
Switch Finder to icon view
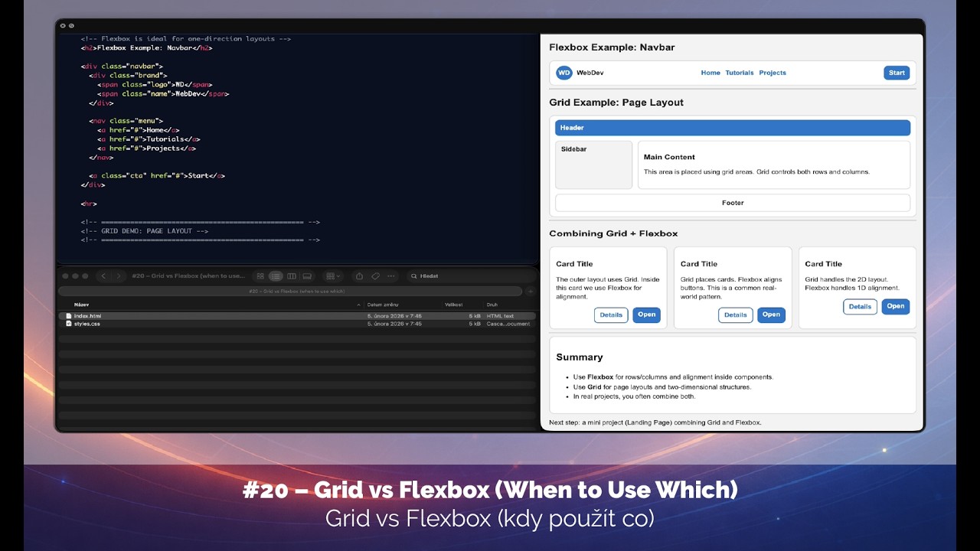(260, 276)
